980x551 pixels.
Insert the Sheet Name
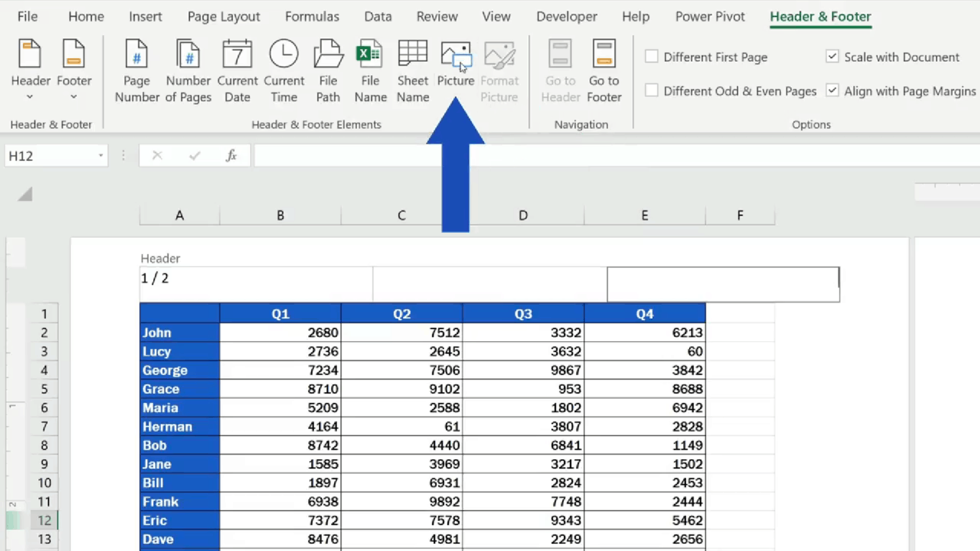click(412, 70)
